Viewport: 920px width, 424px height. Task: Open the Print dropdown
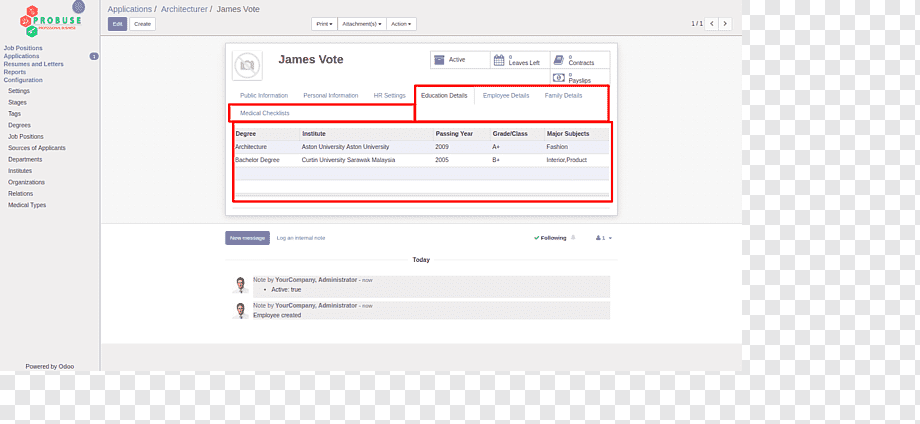click(324, 24)
